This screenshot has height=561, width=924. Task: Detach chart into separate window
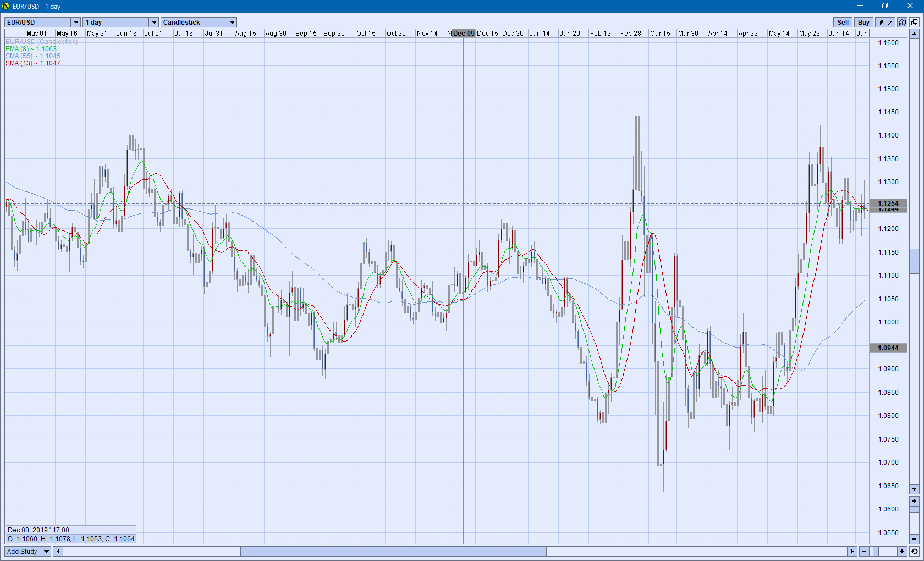(x=914, y=23)
